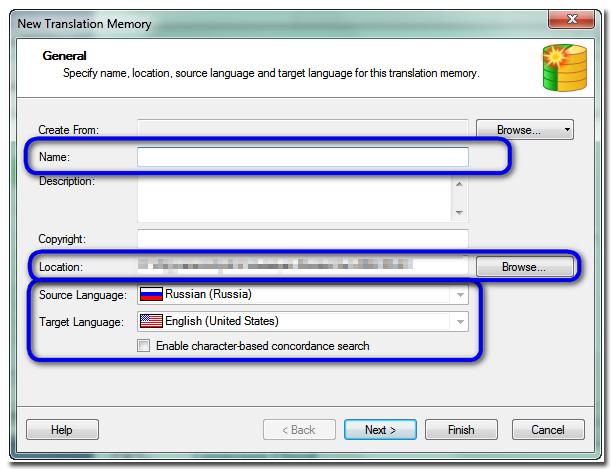Image resolution: width=611 pixels, height=469 pixels.
Task: Open Help for this dialog
Action: (x=62, y=430)
